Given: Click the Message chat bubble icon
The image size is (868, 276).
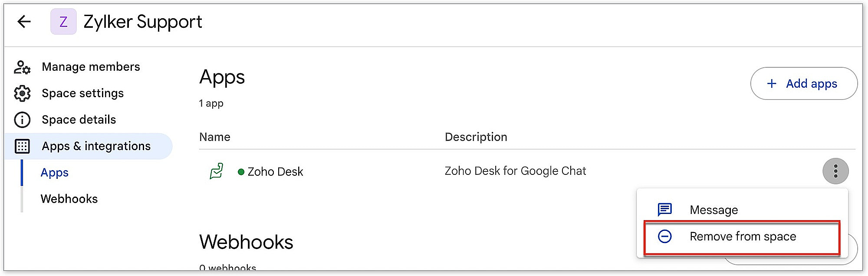Looking at the screenshot, I should (x=664, y=210).
